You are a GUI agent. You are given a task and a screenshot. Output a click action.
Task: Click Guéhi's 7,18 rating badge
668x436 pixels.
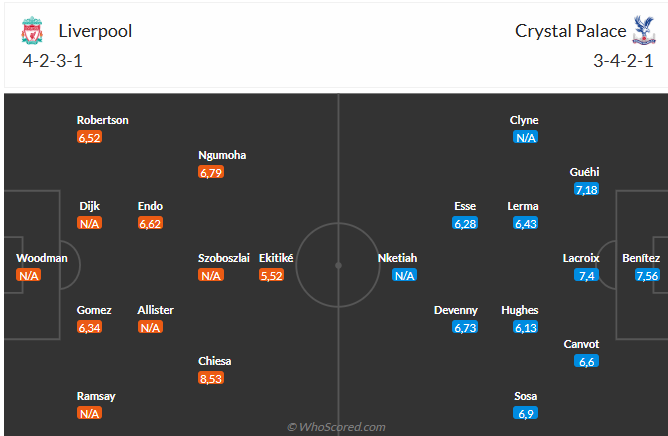[586, 189]
